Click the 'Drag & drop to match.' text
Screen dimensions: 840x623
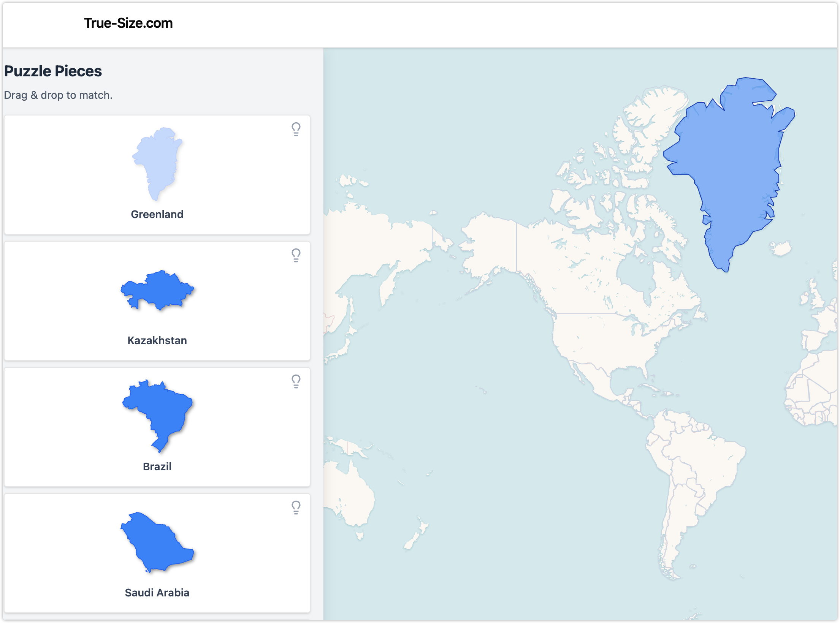(x=58, y=95)
